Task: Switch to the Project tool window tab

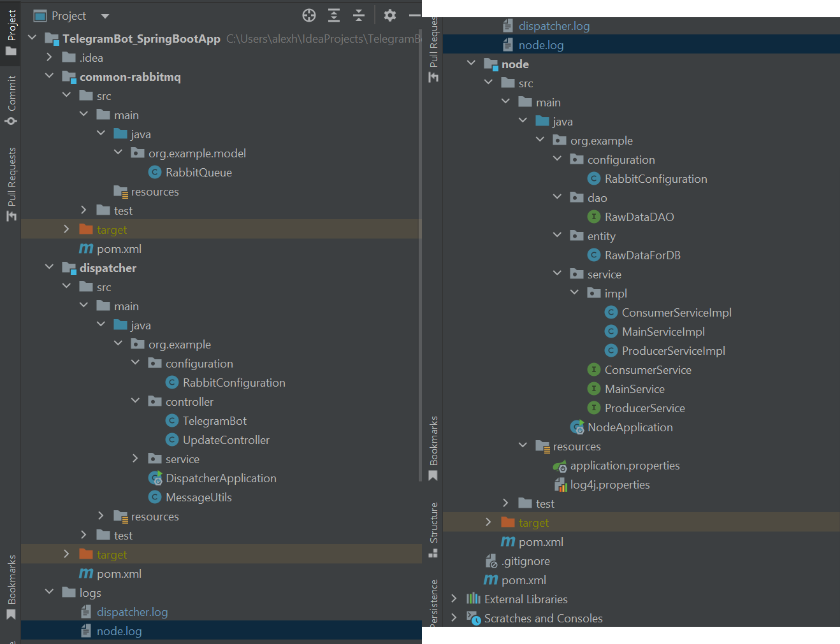Action: click(x=11, y=32)
